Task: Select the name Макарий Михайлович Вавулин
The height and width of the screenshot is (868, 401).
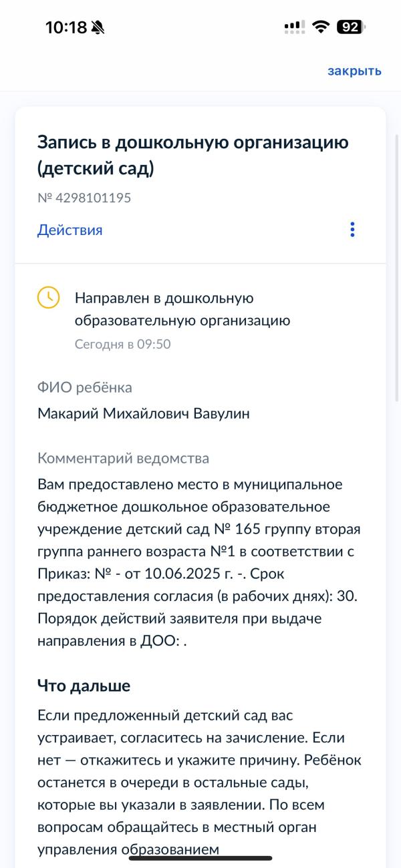Action: 144,414
